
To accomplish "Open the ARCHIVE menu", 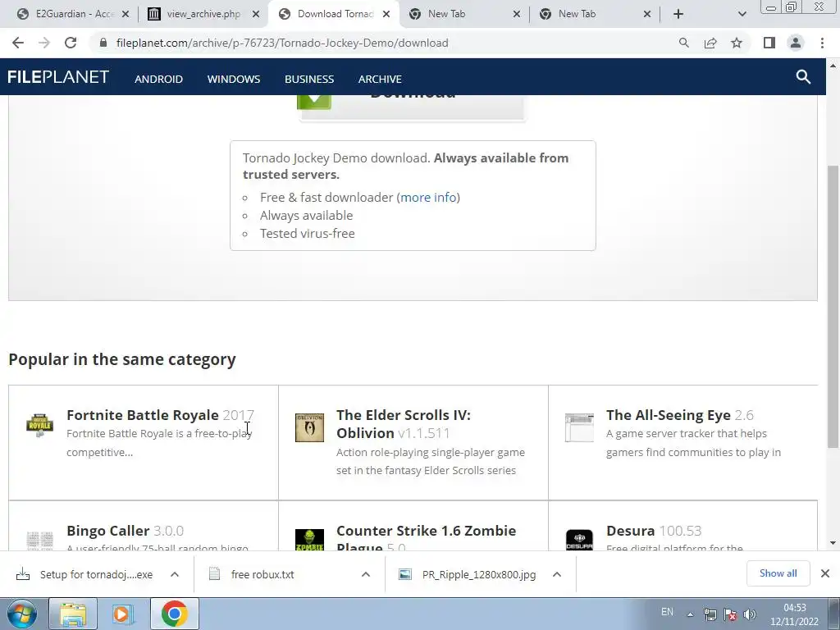I will pyautogui.click(x=380, y=79).
